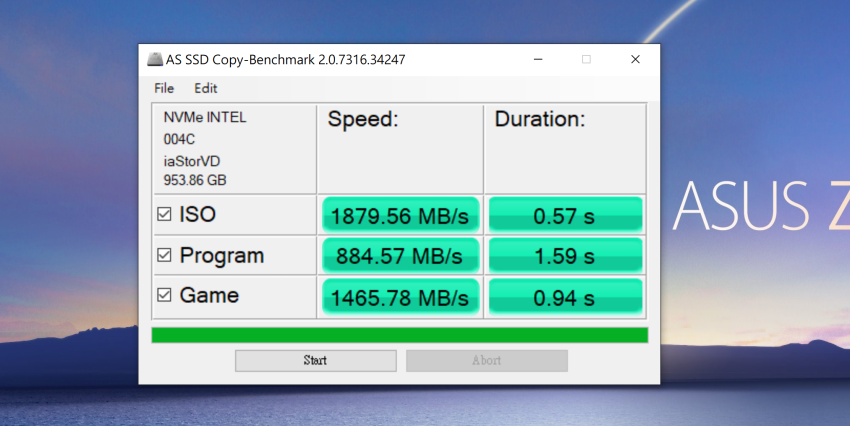The height and width of the screenshot is (426, 850).
Task: Uncheck the ISO checkbox
Action: click(164, 214)
